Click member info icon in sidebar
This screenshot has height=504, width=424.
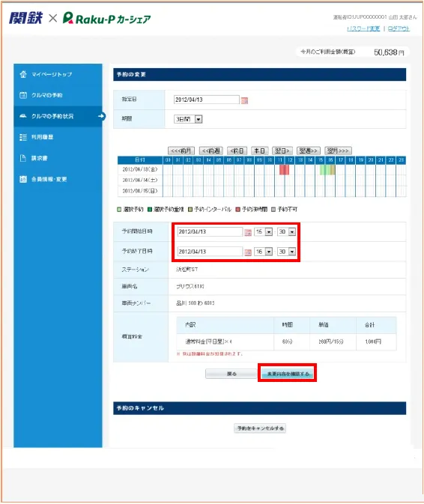pos(23,179)
